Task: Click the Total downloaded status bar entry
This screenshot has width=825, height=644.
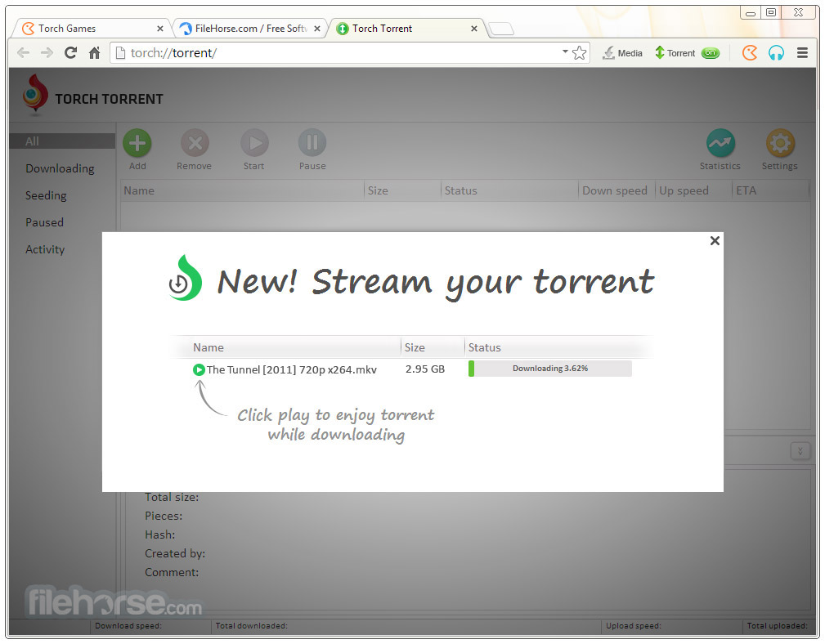Action: click(252, 625)
